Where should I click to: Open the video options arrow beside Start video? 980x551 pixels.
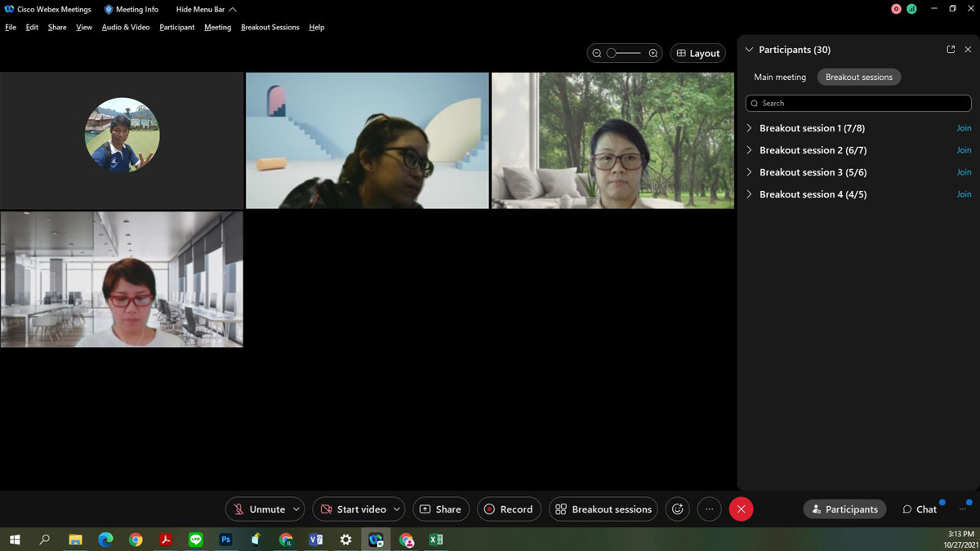(x=397, y=509)
